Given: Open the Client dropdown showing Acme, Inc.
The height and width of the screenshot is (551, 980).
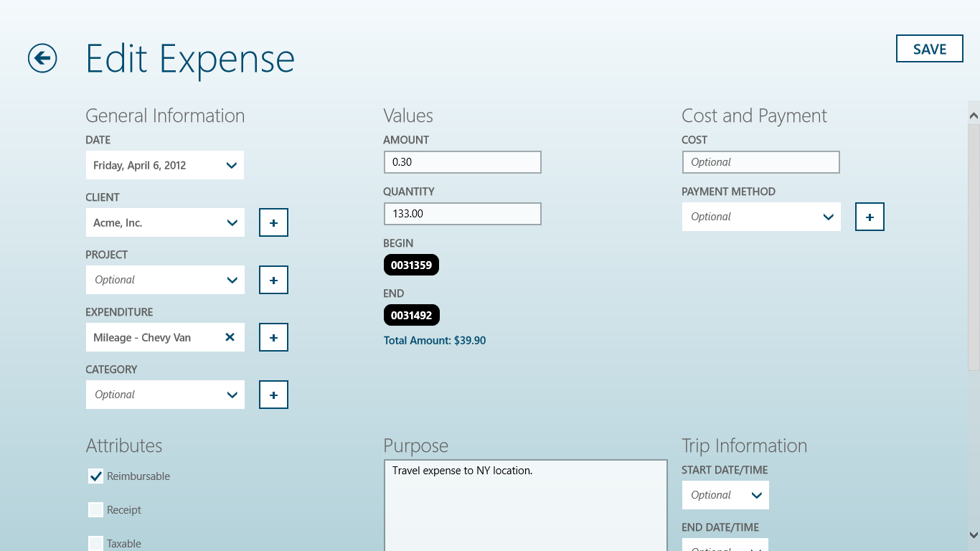Looking at the screenshot, I should [x=165, y=222].
